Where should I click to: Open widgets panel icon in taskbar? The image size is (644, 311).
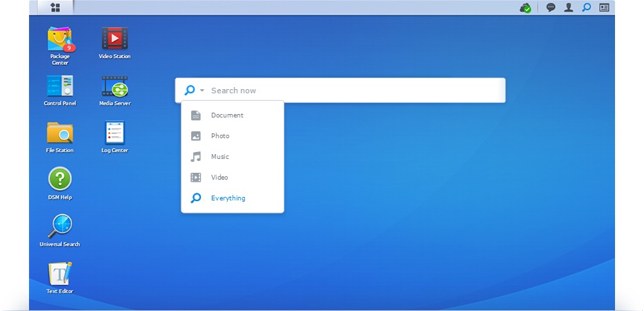tap(604, 8)
